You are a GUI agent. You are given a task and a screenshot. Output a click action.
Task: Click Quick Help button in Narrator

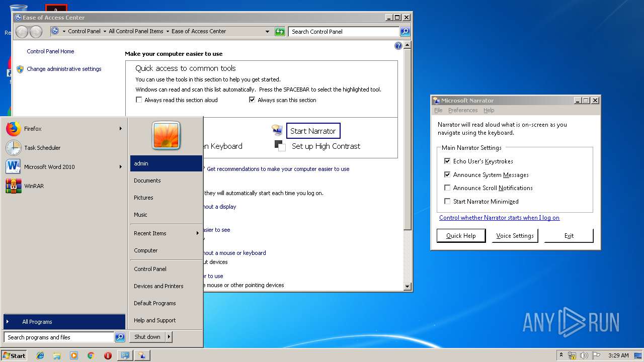pos(461,236)
